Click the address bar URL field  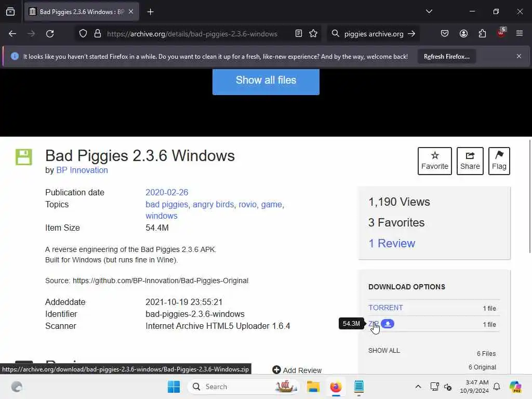click(x=192, y=34)
